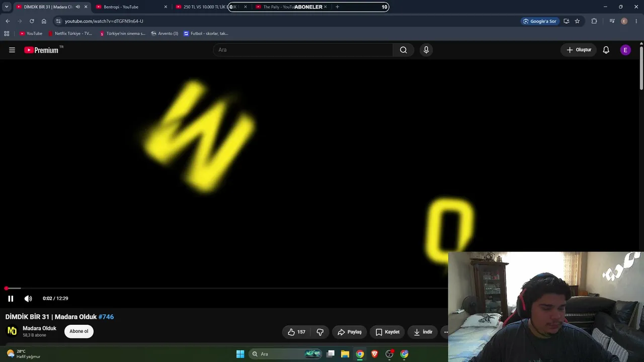The width and height of the screenshot is (644, 362).
Task: Open the purple account avatar menu
Action: coord(625,50)
